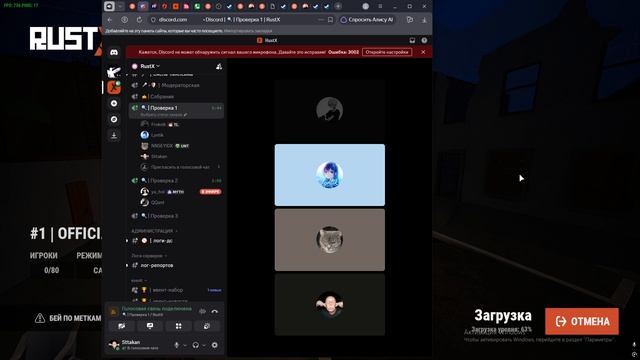Select the Проверка 2 voice channel
The image size is (640, 360).
click(x=177, y=180)
